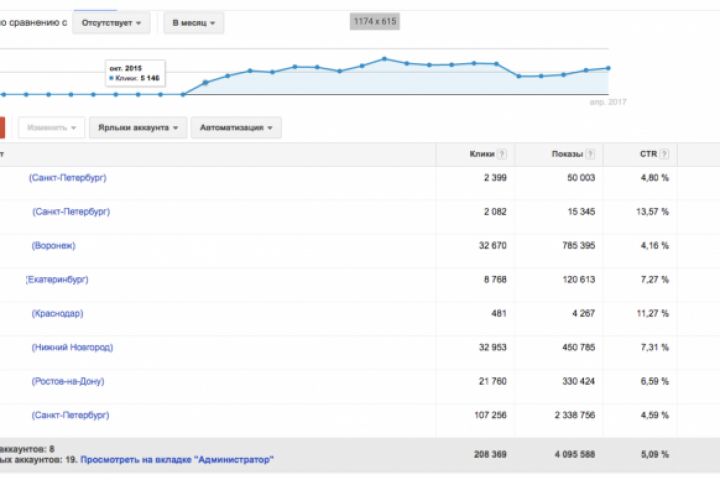
Task: Select total clicks 208 369
Action: point(490,454)
